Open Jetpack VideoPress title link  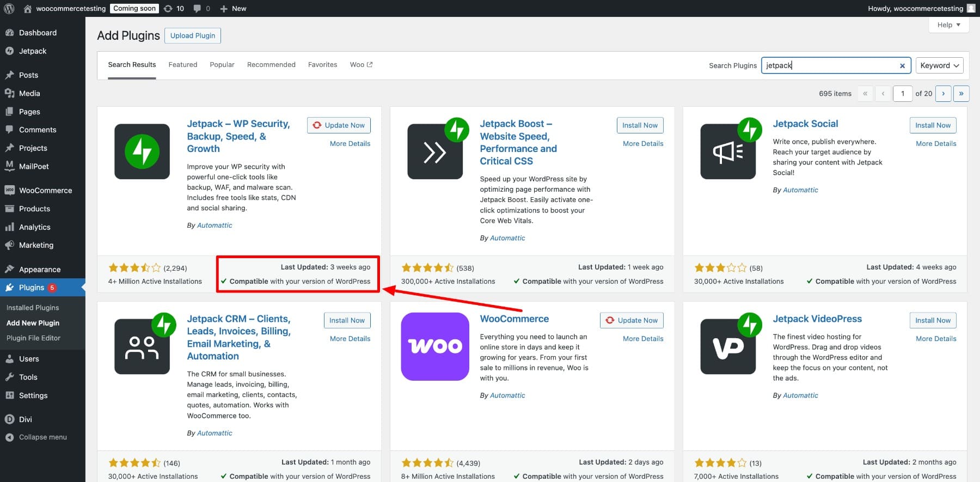[817, 319]
